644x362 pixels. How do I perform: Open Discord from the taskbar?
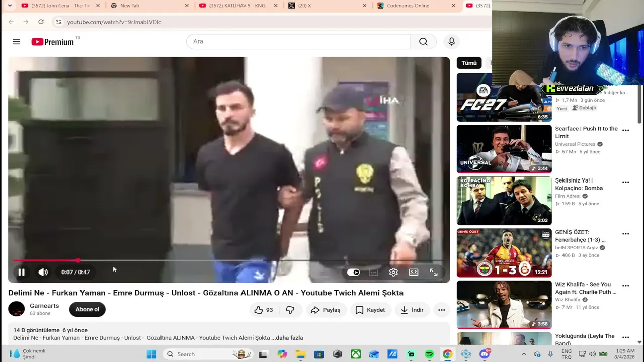pos(485,354)
